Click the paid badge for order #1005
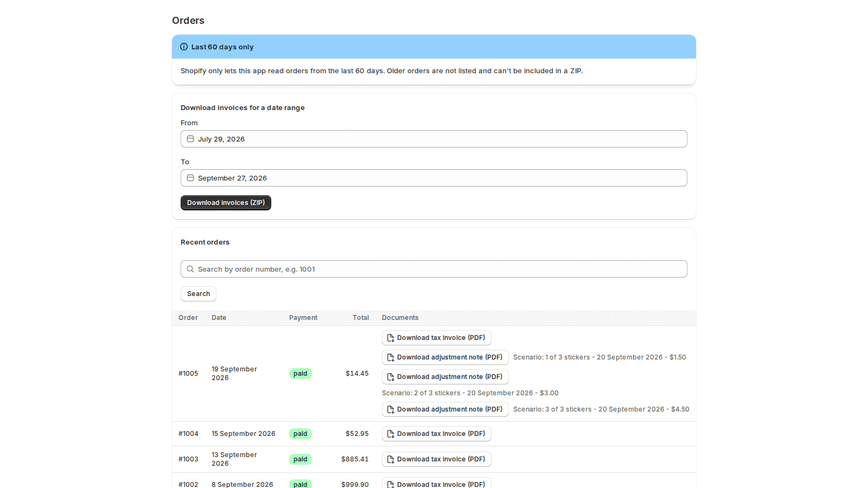 pyautogui.click(x=301, y=374)
